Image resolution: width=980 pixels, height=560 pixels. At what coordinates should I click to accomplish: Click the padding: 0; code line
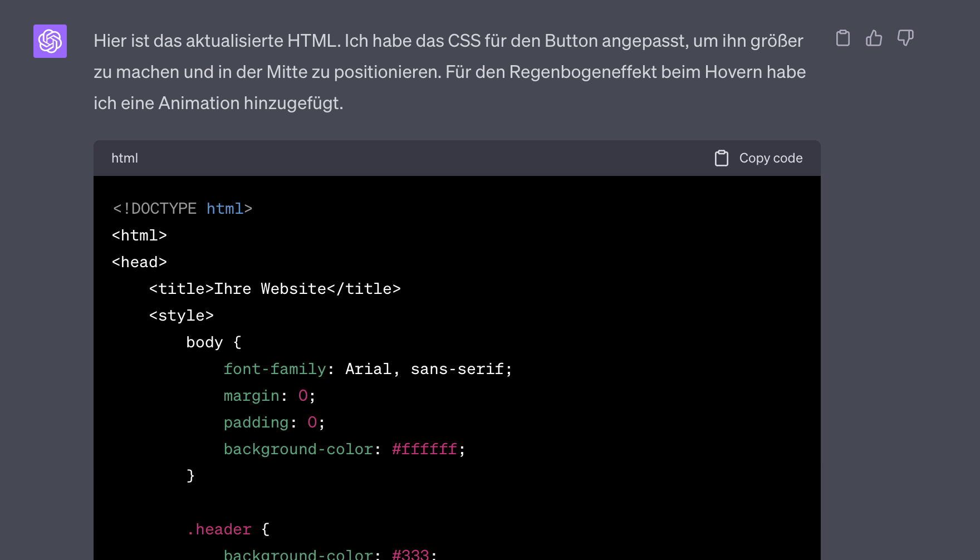274,423
